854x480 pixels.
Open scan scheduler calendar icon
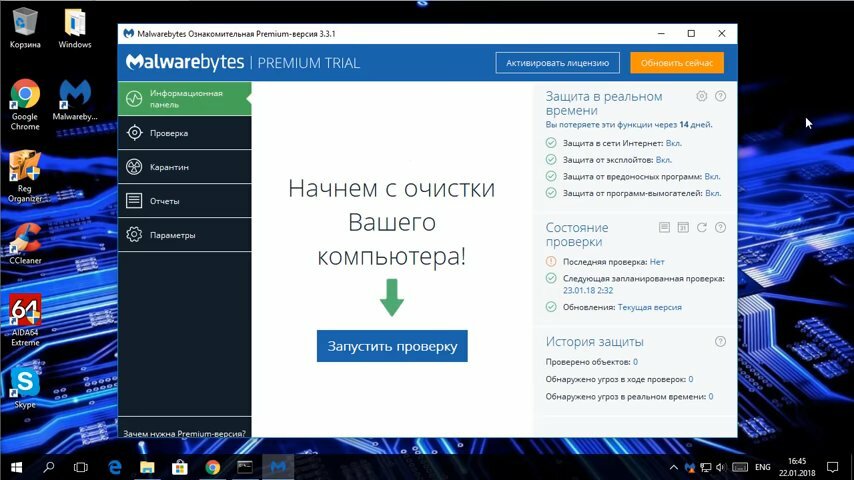point(683,227)
